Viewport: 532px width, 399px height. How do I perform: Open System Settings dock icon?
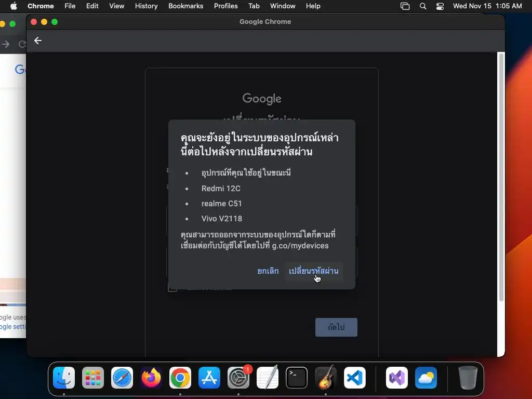point(238,378)
